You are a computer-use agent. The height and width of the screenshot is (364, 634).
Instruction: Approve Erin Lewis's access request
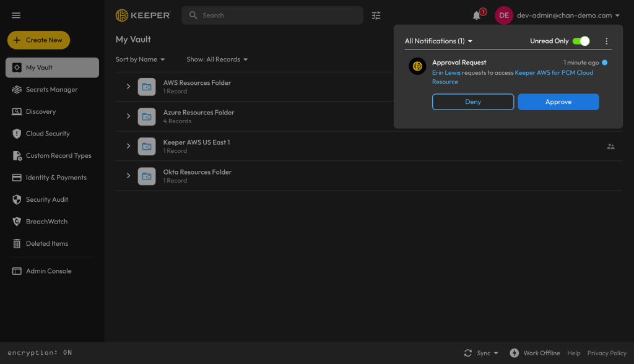(x=558, y=102)
